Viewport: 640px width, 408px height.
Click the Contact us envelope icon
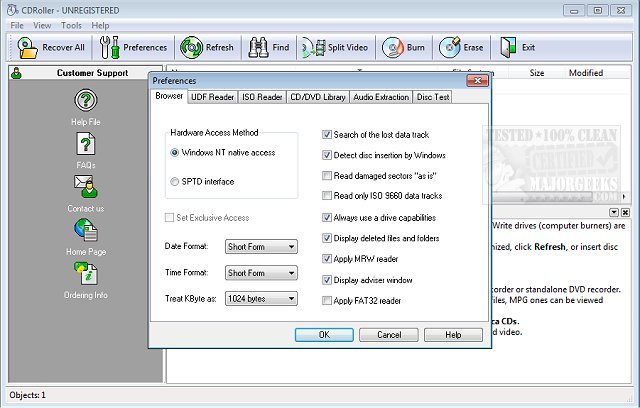coord(86,186)
